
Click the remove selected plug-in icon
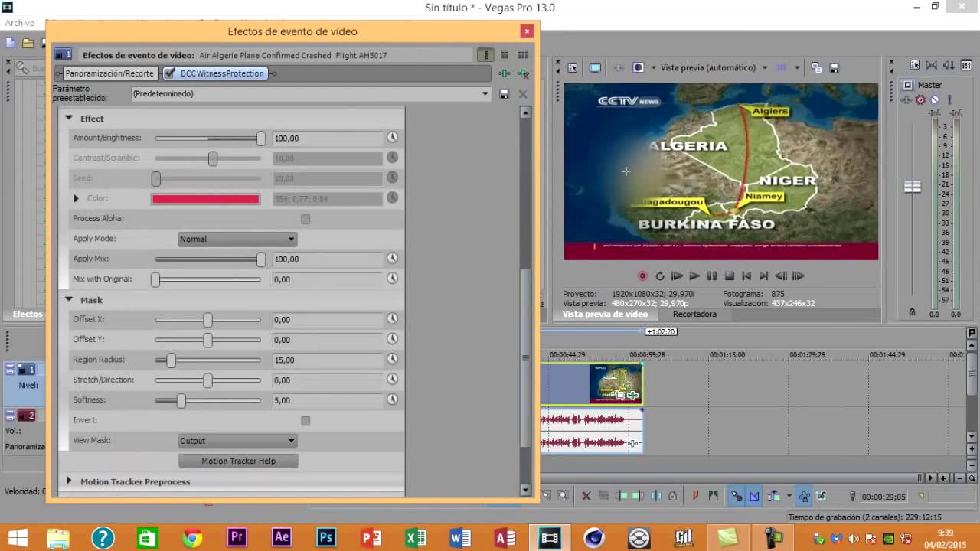[x=524, y=73]
